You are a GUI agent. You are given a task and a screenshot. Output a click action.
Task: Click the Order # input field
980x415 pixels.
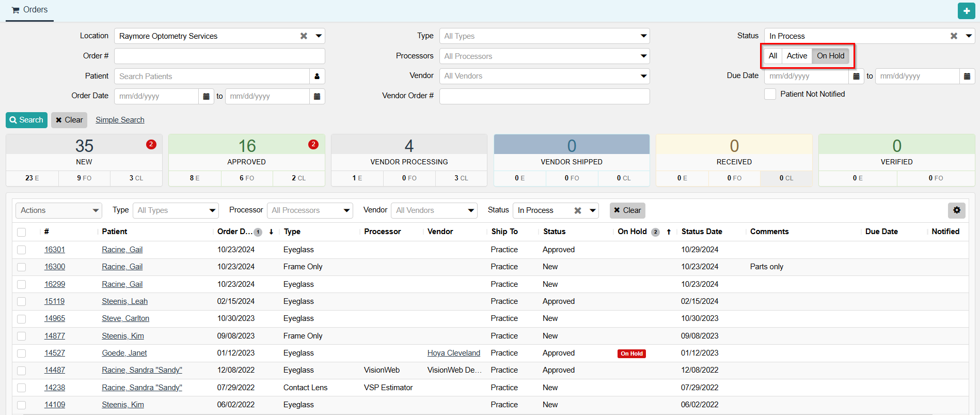coord(219,56)
